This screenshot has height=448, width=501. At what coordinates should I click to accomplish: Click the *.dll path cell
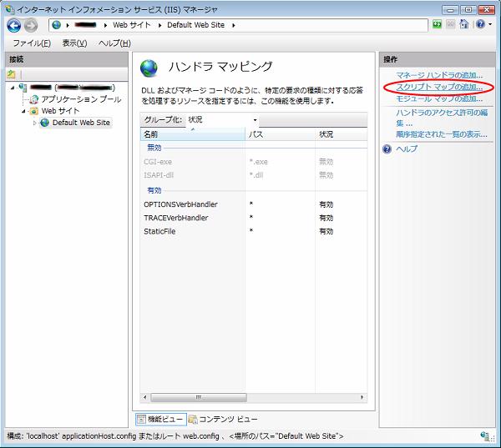point(256,175)
